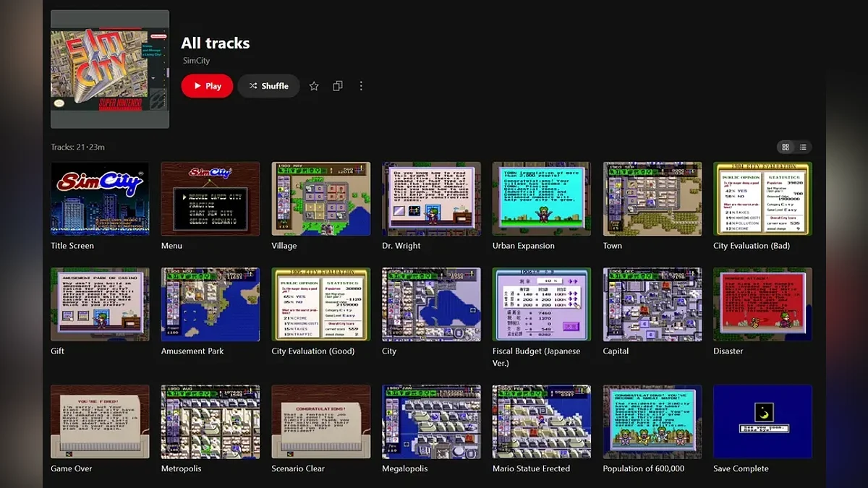Select the City track thumbnail
This screenshot has width=868, height=488.
click(431, 304)
